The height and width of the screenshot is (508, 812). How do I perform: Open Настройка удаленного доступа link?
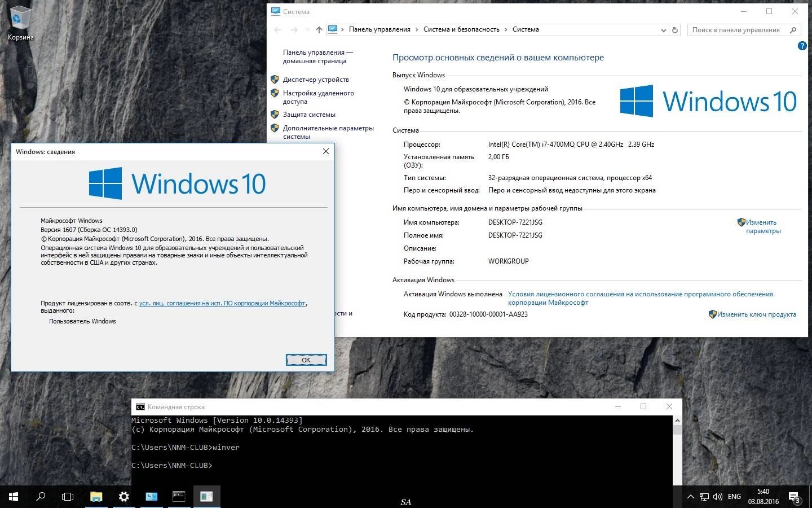pos(319,97)
